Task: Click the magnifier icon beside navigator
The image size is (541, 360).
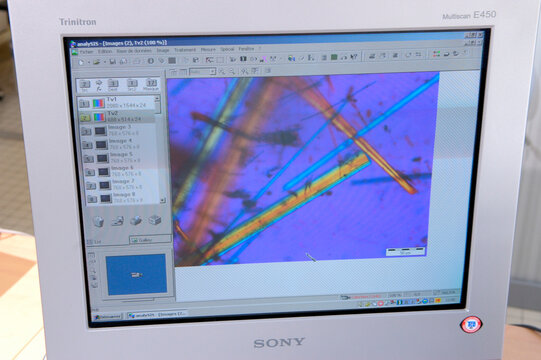Action: click(93, 270)
